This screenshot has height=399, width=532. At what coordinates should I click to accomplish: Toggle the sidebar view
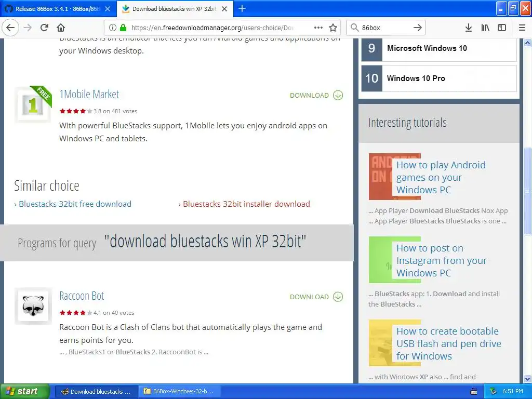(502, 28)
